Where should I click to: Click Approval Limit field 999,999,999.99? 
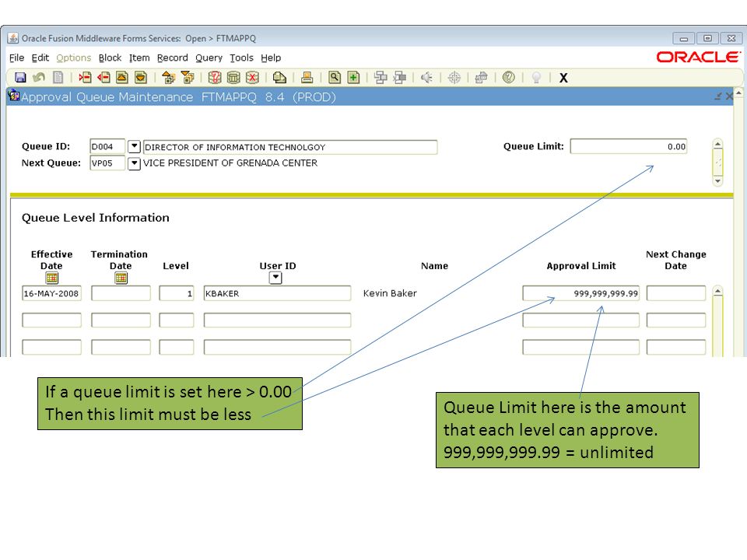[580, 293]
